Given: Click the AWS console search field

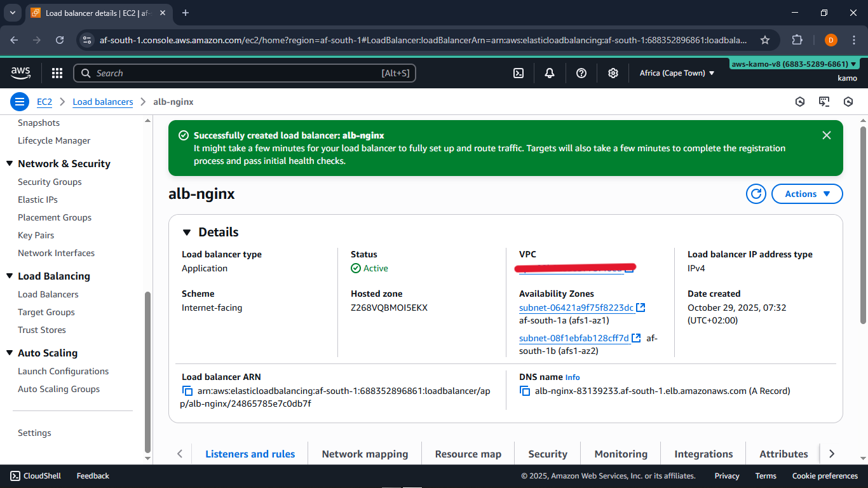Looking at the screenshot, I should pyautogui.click(x=245, y=73).
